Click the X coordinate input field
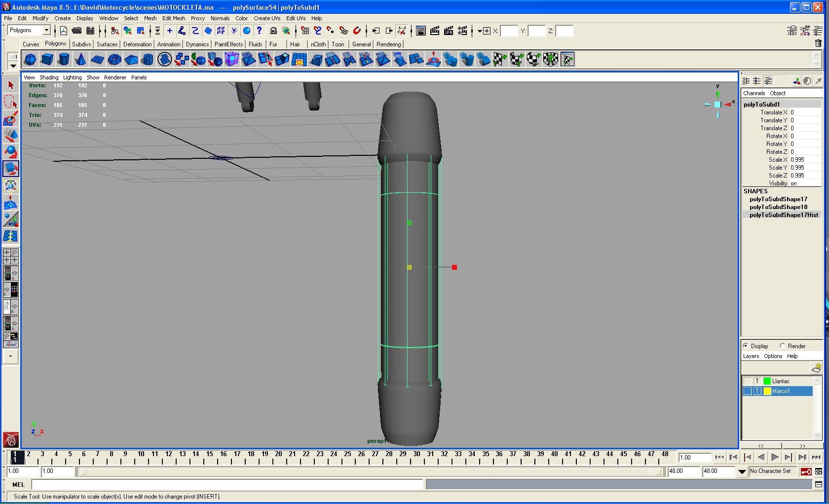 (x=509, y=31)
